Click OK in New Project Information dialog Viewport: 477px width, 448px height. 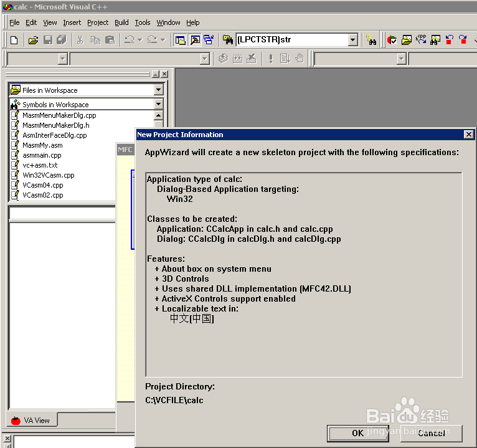pos(357,433)
